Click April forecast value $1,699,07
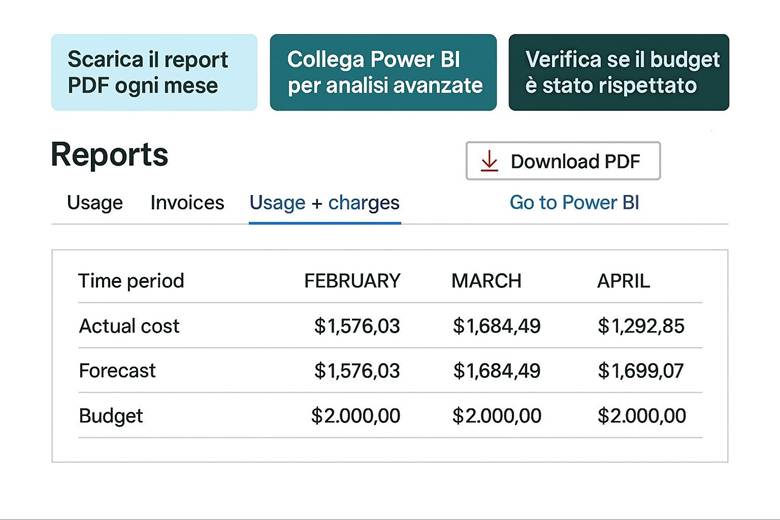780x520 pixels. pyautogui.click(x=641, y=371)
